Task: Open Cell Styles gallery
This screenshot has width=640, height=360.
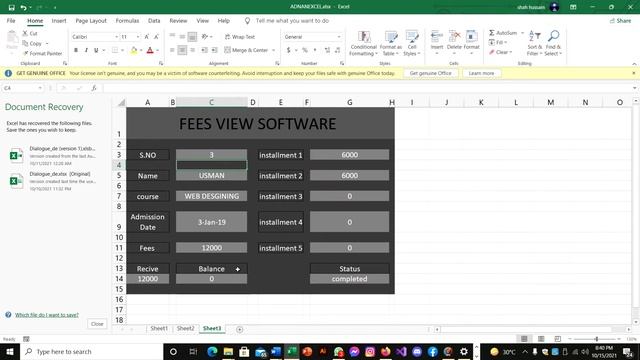Action: point(411,44)
